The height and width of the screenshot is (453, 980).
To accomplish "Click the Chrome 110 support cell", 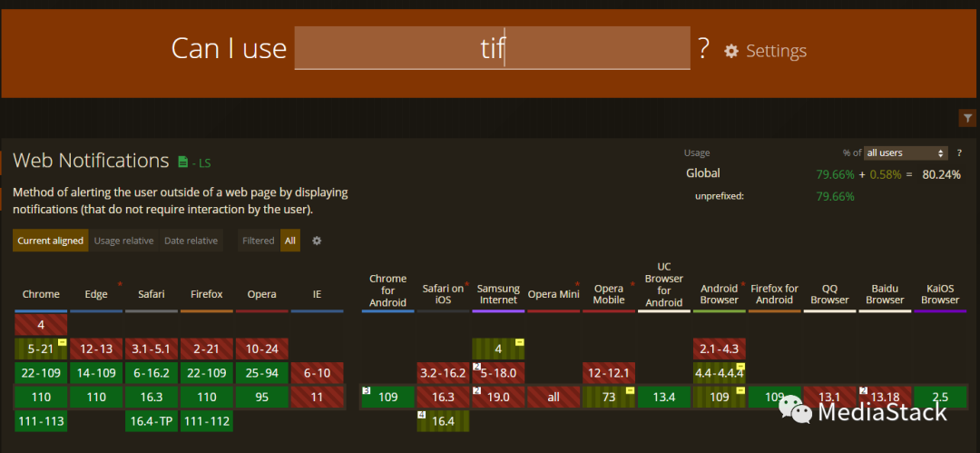I will pos(41,397).
